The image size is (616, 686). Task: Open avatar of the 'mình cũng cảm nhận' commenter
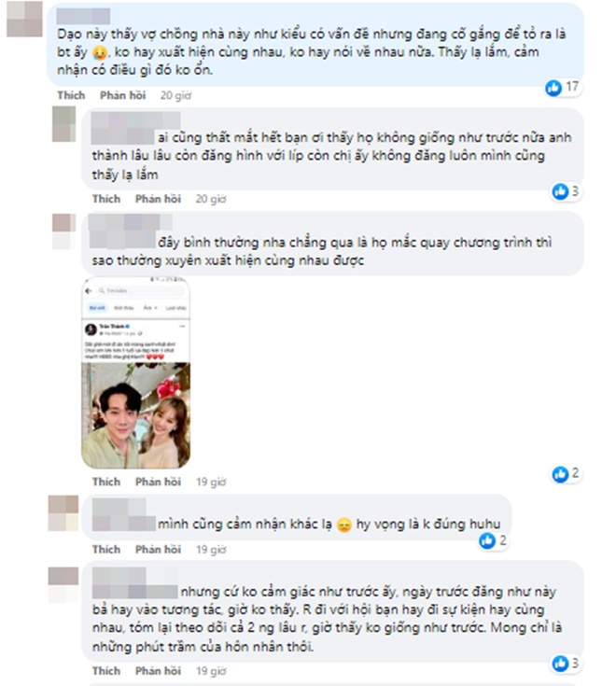click(63, 513)
